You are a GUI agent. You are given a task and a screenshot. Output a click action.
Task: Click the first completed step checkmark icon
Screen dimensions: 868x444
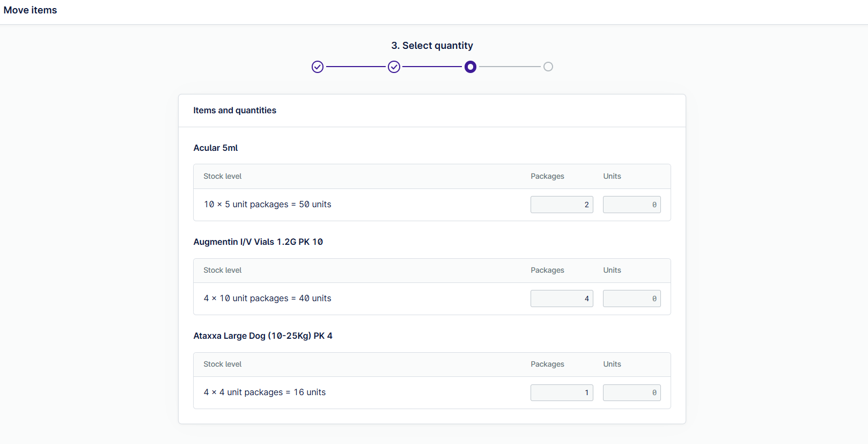318,67
